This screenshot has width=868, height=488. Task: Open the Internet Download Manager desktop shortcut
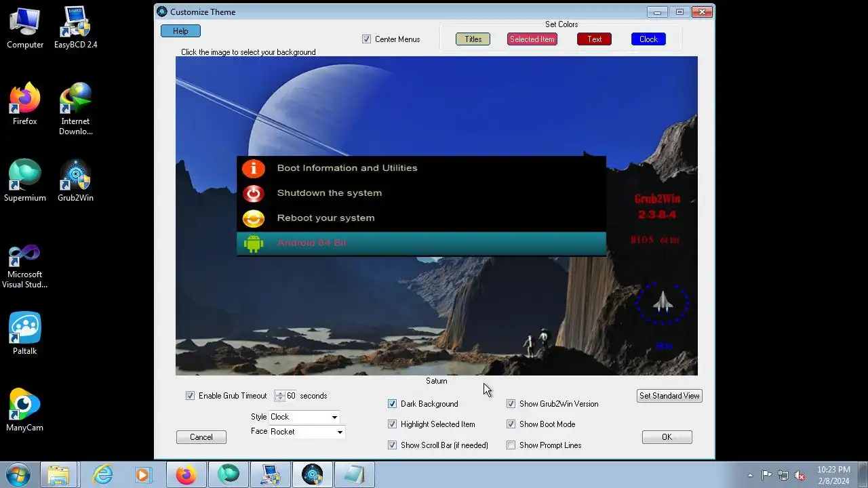coord(75,109)
